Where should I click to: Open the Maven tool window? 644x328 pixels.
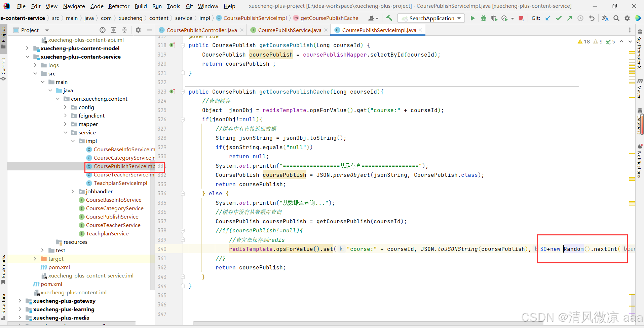pyautogui.click(x=640, y=89)
